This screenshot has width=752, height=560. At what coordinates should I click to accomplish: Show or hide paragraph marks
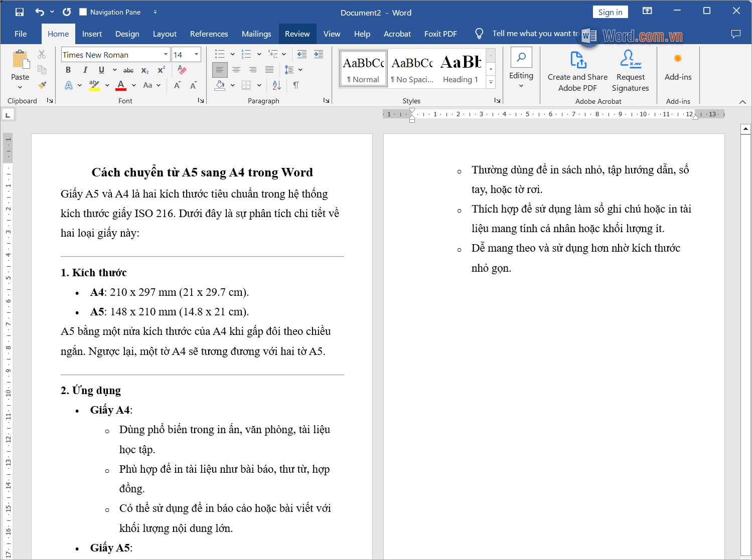(296, 85)
